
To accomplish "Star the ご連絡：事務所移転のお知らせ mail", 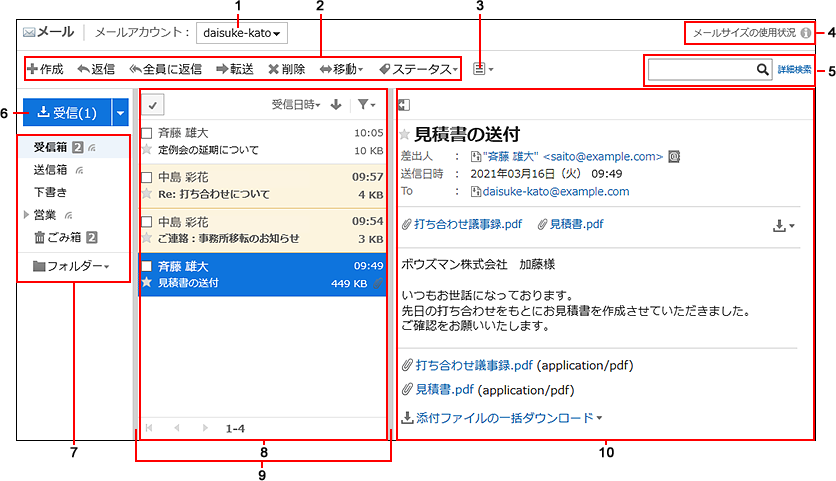I will pyautogui.click(x=147, y=238).
